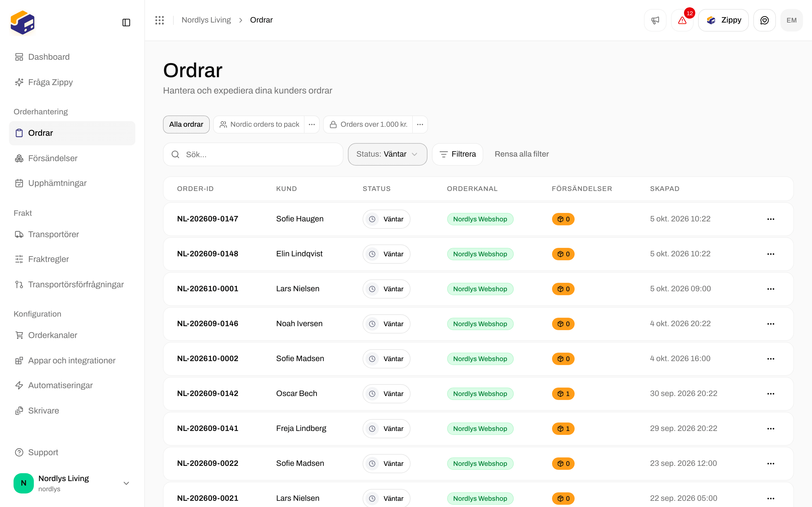Open options for Orders over 1.000 kr. view
Viewport: 812px width, 507px height.
(420, 124)
